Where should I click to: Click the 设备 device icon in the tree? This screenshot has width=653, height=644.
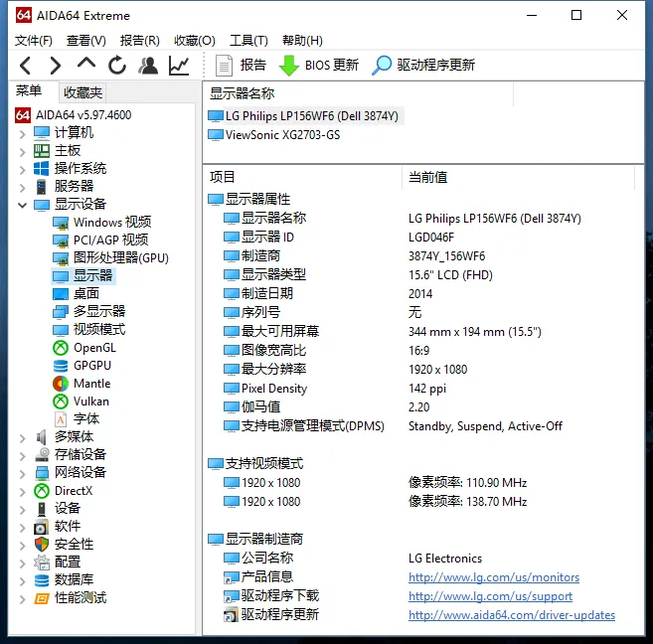[x=42, y=509]
